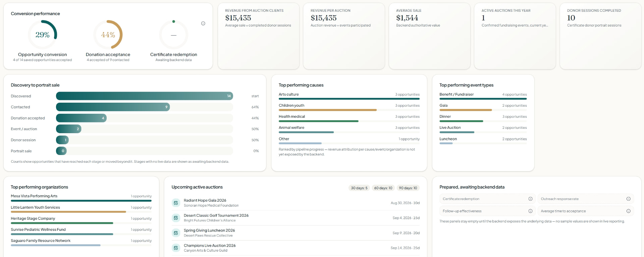Click the Average time to acceptance info icon
The height and width of the screenshot is (257, 644).
[628, 211]
